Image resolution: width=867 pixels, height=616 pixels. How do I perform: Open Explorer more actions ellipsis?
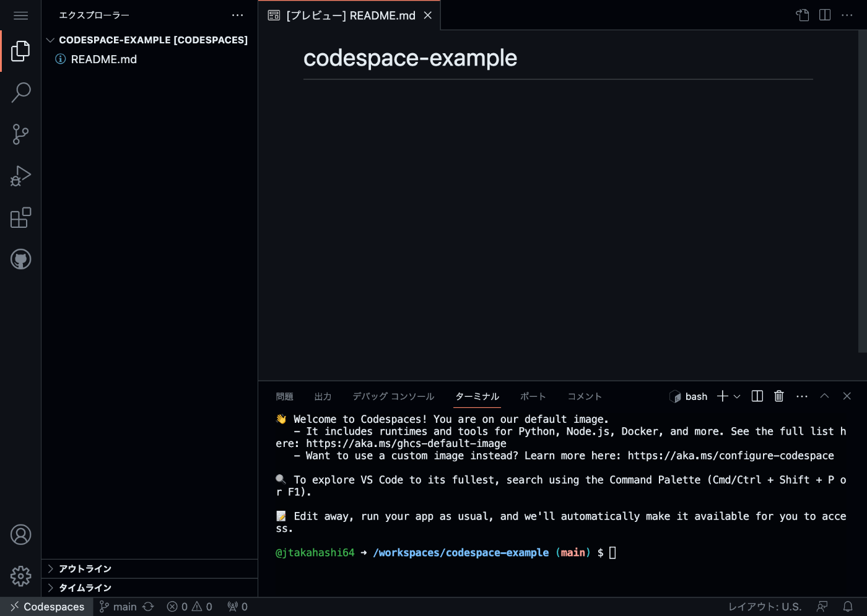click(x=237, y=15)
